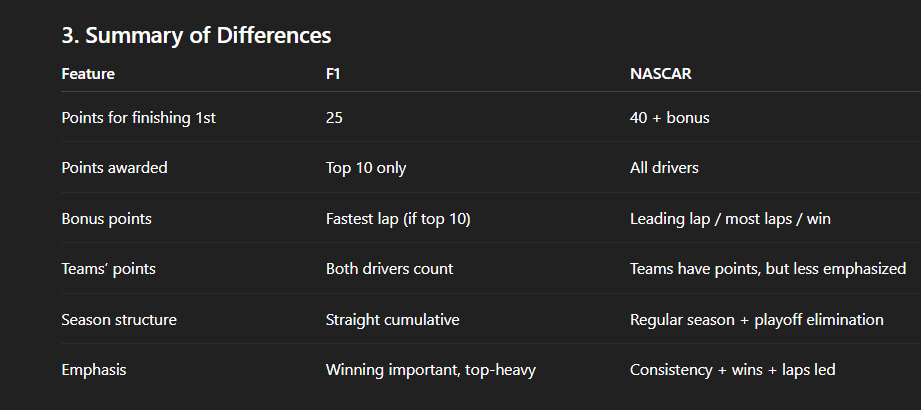Click 'Teams have points, but less emphasized' cell

pyautogui.click(x=768, y=269)
